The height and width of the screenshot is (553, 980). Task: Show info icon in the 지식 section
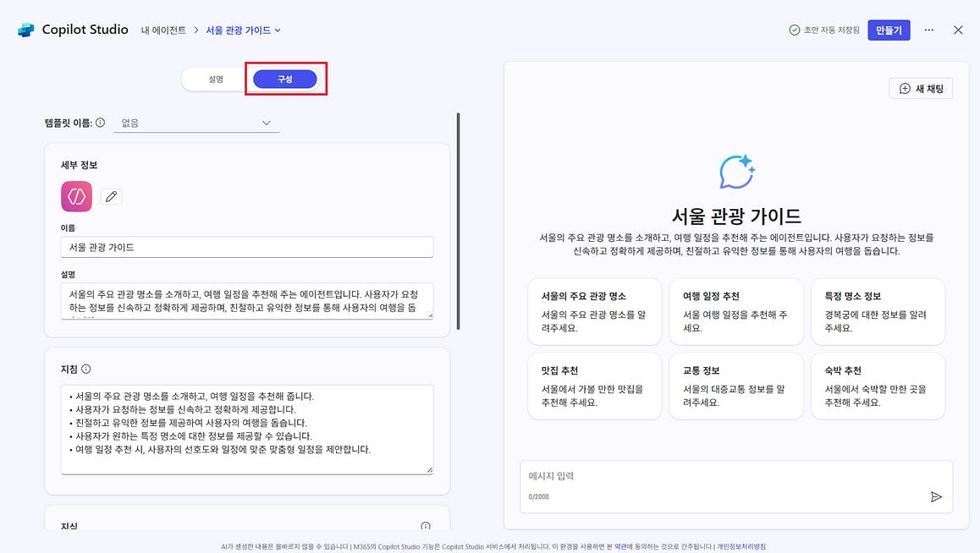click(426, 526)
